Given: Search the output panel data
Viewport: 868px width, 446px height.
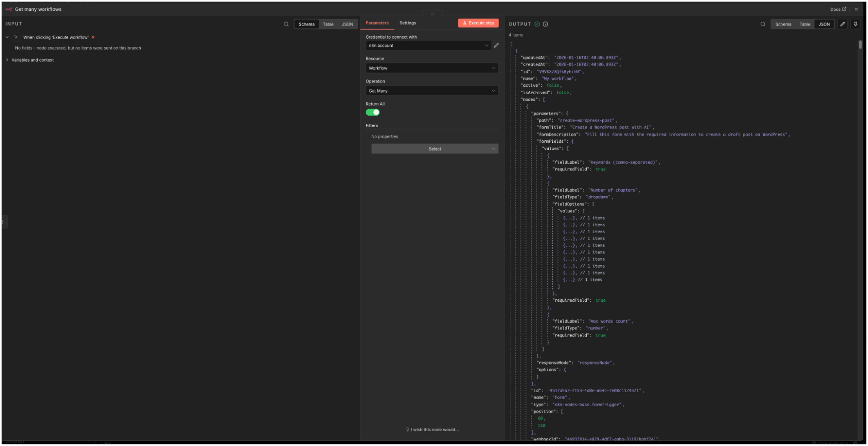Looking at the screenshot, I should click(x=762, y=24).
